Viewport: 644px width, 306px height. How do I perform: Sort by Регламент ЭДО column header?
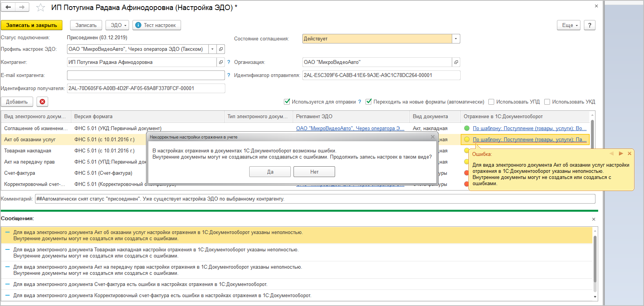351,116
